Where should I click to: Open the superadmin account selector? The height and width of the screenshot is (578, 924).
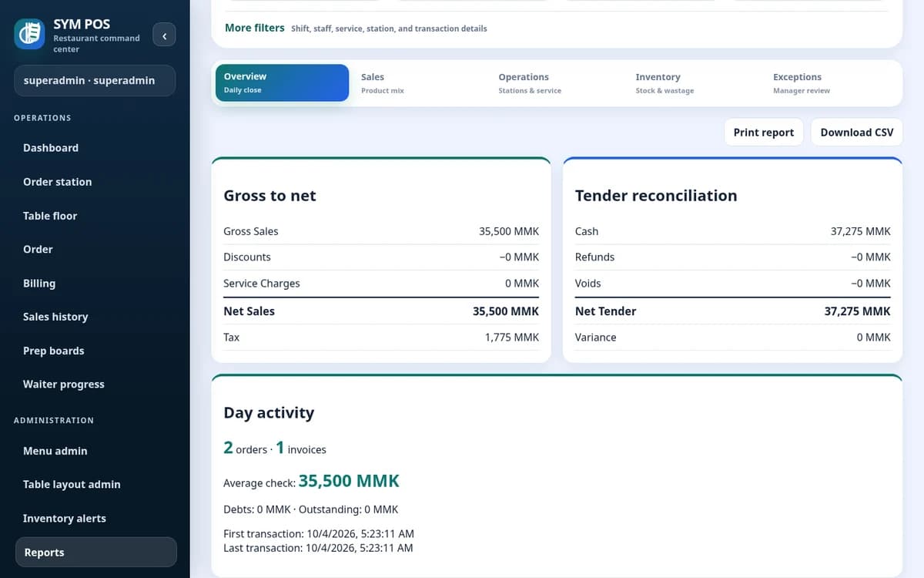point(95,81)
